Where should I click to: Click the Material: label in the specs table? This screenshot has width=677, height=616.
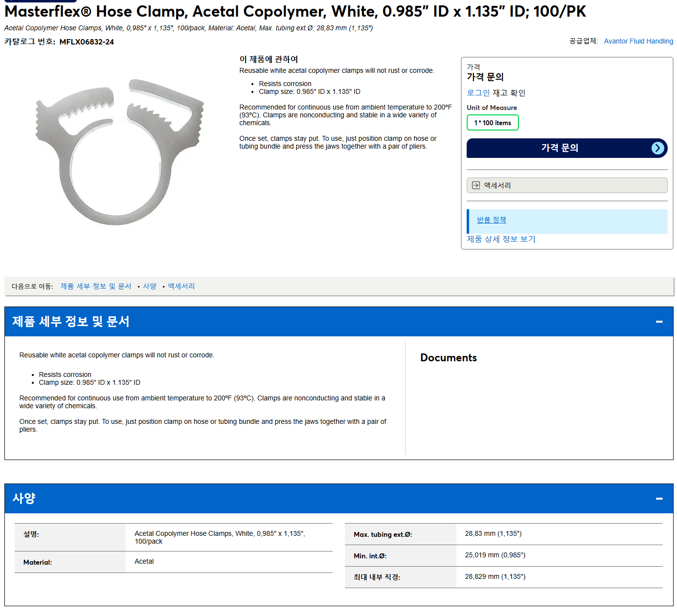[38, 562]
